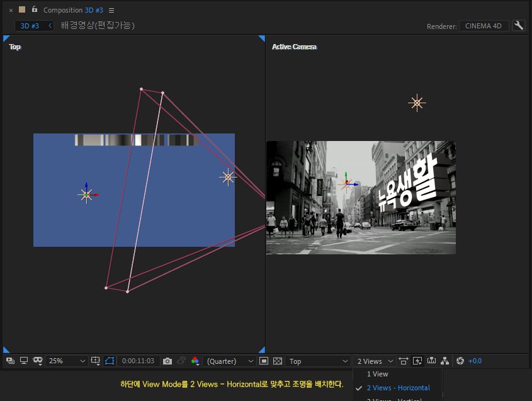Toggle the transparency grid checkerboard icon
532x401 pixels.
[278, 361]
